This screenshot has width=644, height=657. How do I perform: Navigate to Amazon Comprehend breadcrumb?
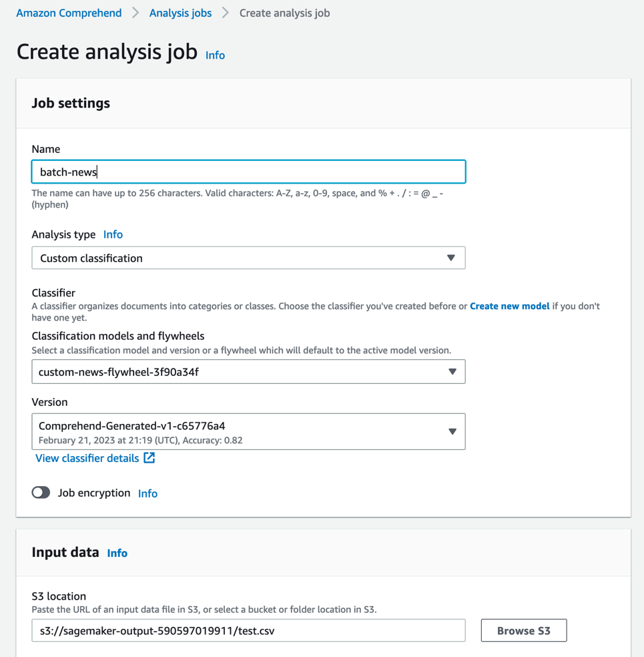(69, 13)
